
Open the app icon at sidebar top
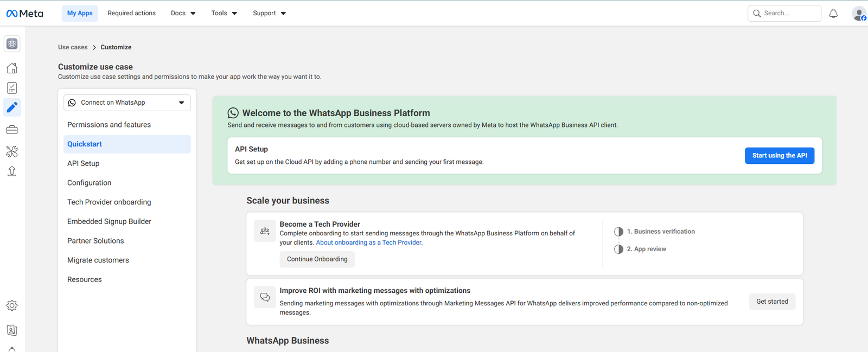12,44
